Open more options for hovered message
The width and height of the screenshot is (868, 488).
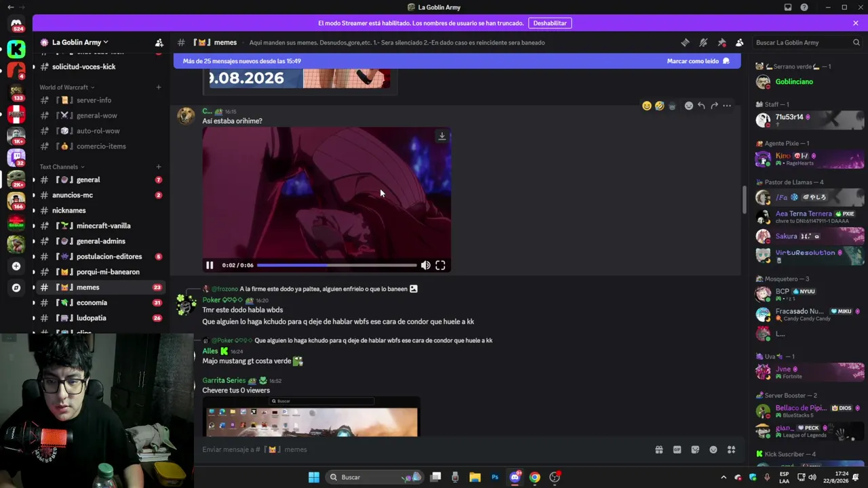pyautogui.click(x=727, y=106)
